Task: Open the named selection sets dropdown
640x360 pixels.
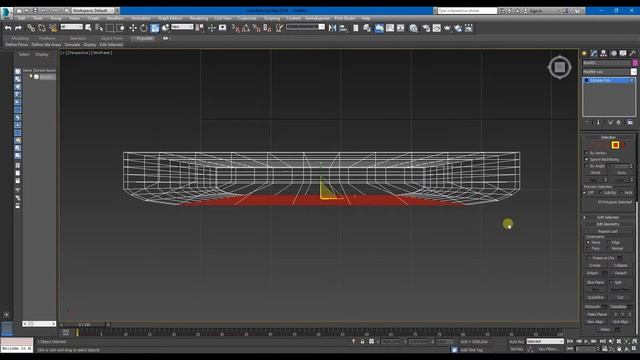Action: point(305,27)
